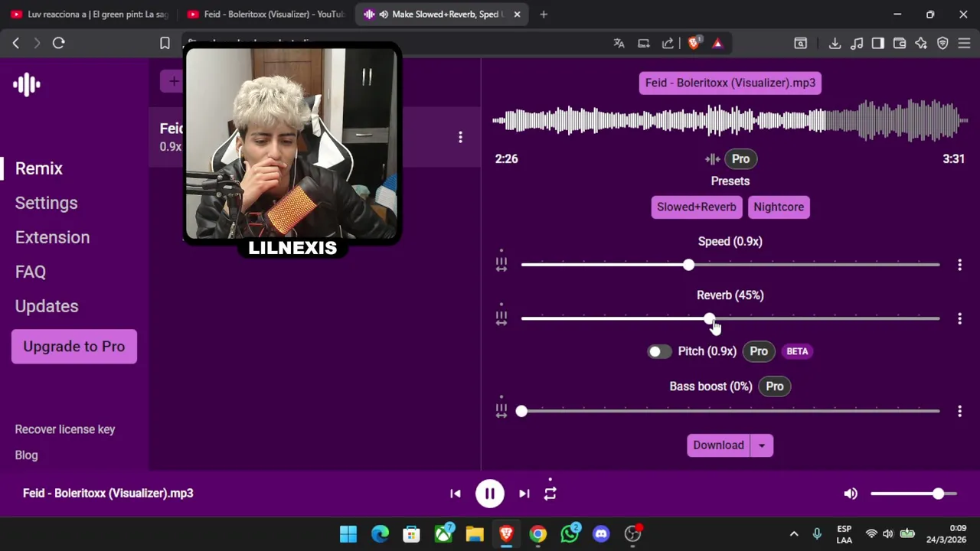Show hidden system tray icons
This screenshot has width=980, height=551.
pos(794,533)
